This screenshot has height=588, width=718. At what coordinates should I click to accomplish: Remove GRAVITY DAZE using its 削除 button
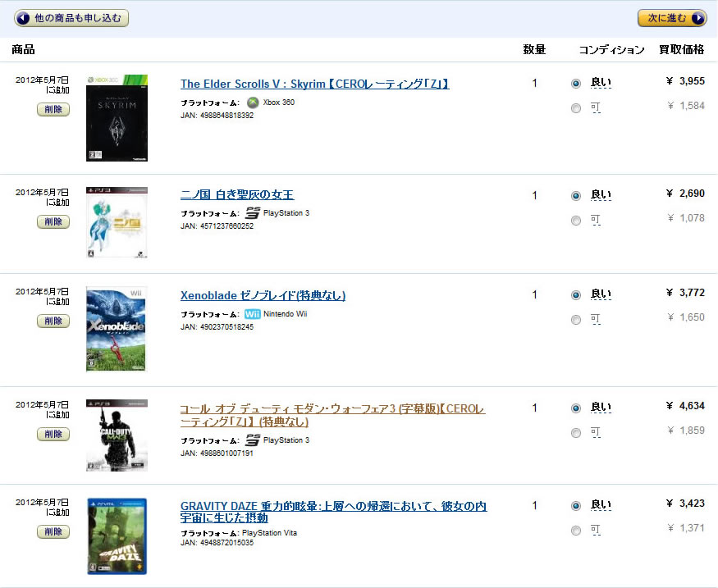53,531
